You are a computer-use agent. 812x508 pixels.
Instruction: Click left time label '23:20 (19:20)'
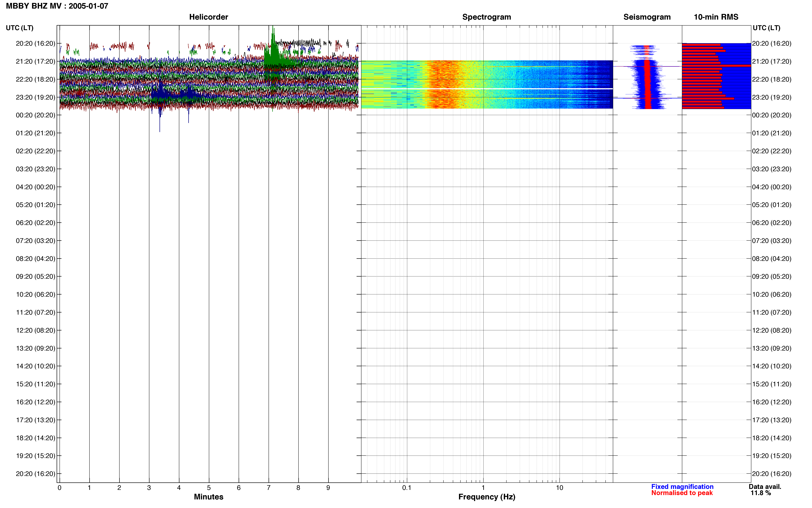click(x=36, y=97)
